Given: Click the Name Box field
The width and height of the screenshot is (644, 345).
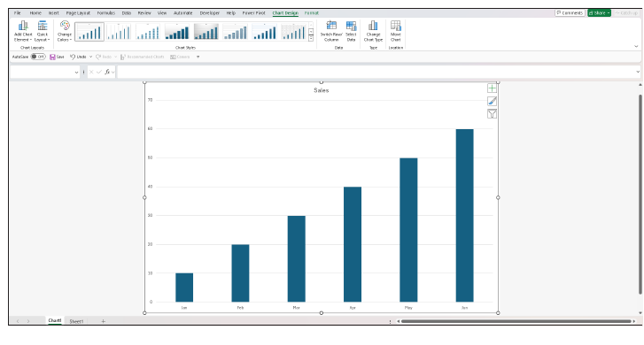Looking at the screenshot, I should pyautogui.click(x=42, y=73).
